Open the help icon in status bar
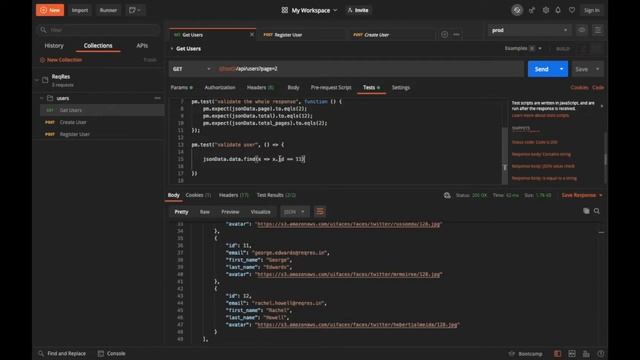The width and height of the screenshot is (640, 360). pos(601,354)
